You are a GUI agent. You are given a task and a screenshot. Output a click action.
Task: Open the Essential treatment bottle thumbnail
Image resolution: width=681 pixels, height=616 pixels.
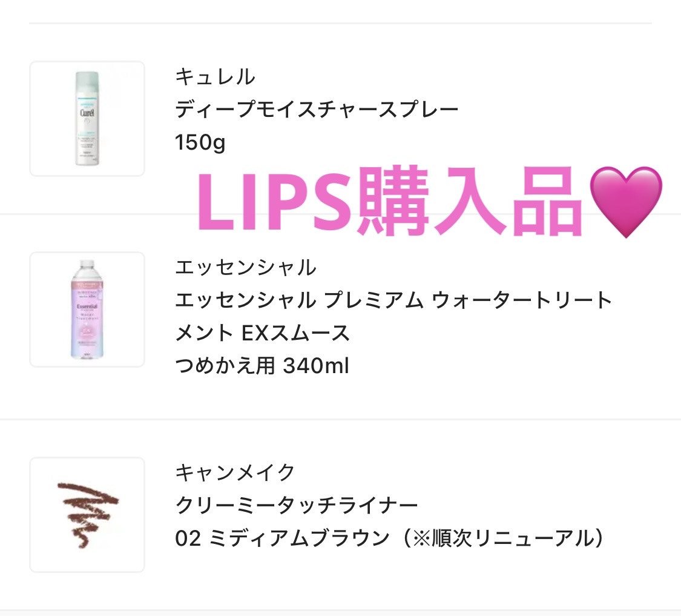pos(87,310)
